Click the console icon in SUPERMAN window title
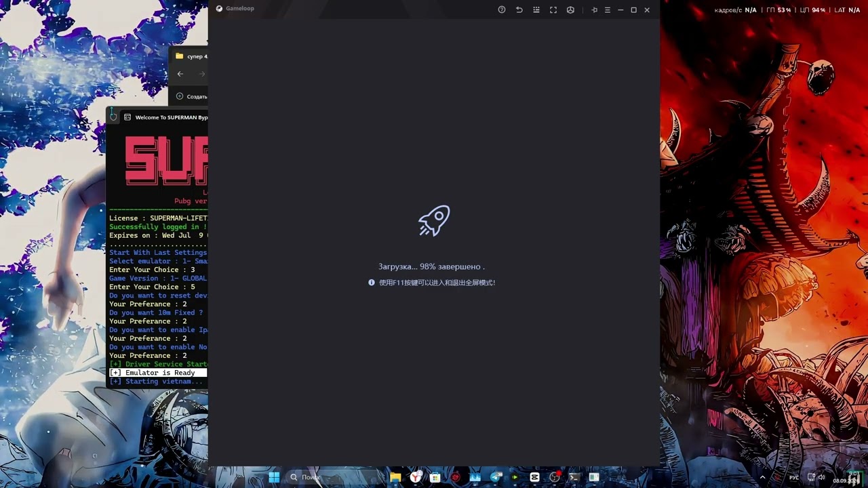The height and width of the screenshot is (488, 868). coord(127,117)
